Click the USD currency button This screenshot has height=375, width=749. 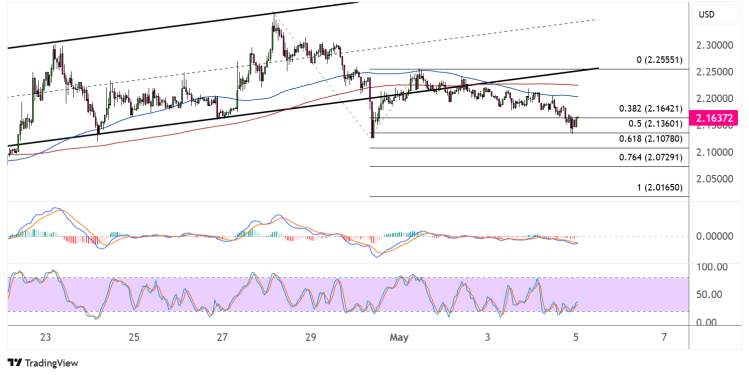pyautogui.click(x=715, y=15)
